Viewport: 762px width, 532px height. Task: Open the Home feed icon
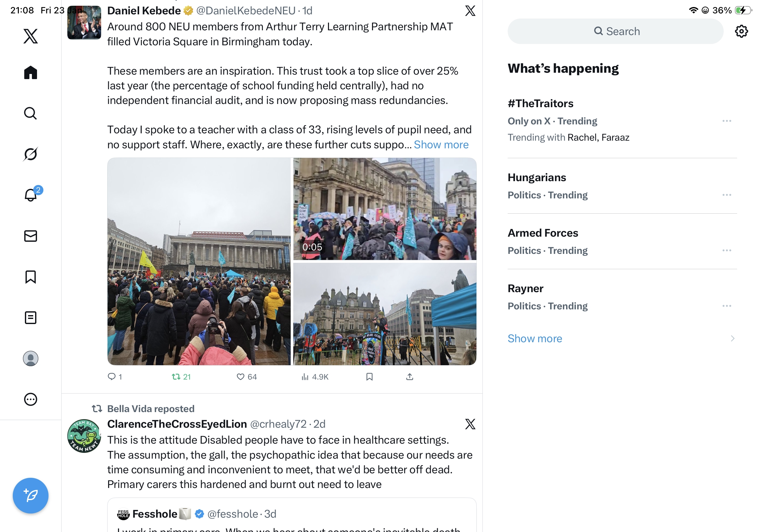(x=31, y=72)
